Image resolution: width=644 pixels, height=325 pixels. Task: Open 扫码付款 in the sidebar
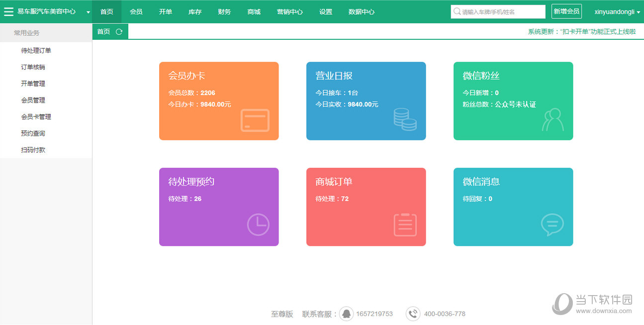pyautogui.click(x=33, y=150)
